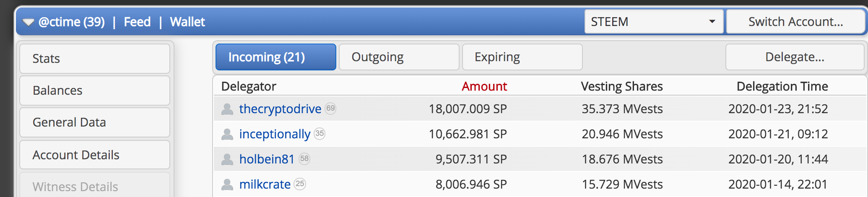Sort by the Amount column header
This screenshot has height=197, width=868.
tap(484, 86)
